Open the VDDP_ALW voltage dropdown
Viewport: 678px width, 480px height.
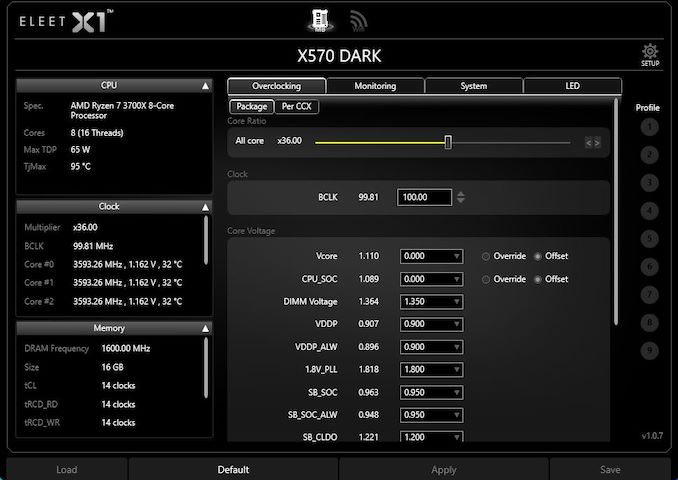coord(432,347)
